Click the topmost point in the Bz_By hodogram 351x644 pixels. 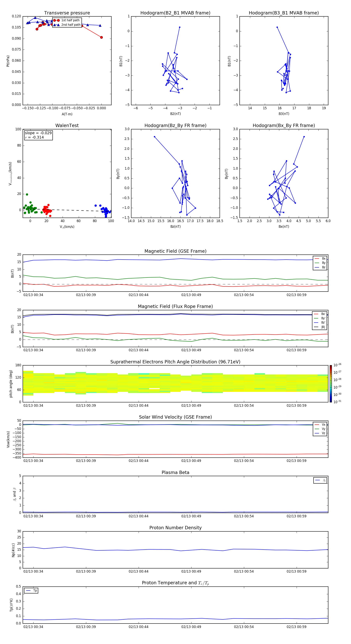pyautogui.click(x=154, y=137)
